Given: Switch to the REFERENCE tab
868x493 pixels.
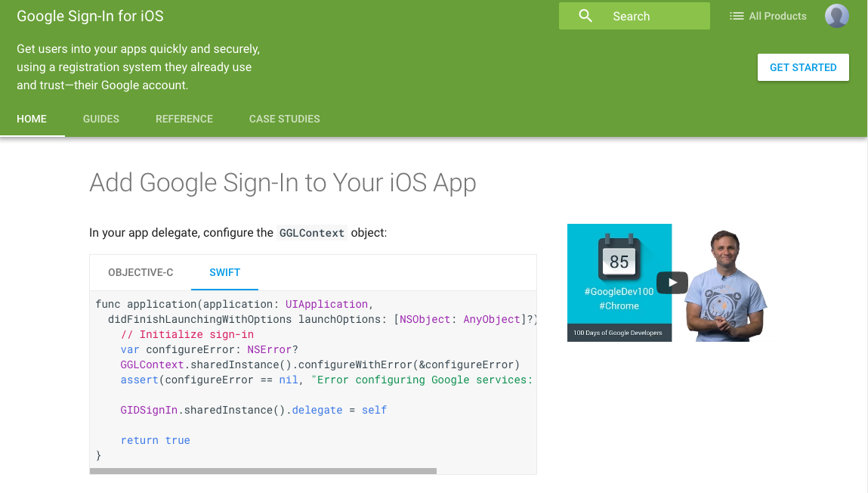Looking at the screenshot, I should coord(184,119).
